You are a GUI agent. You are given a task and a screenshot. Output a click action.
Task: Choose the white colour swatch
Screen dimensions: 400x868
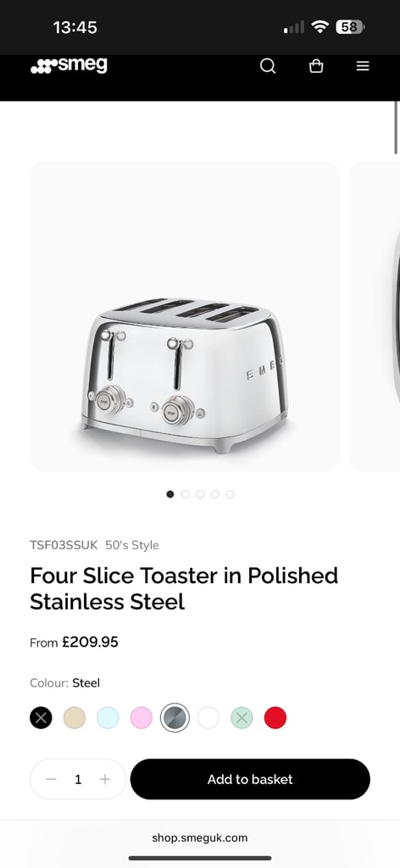[208, 718]
